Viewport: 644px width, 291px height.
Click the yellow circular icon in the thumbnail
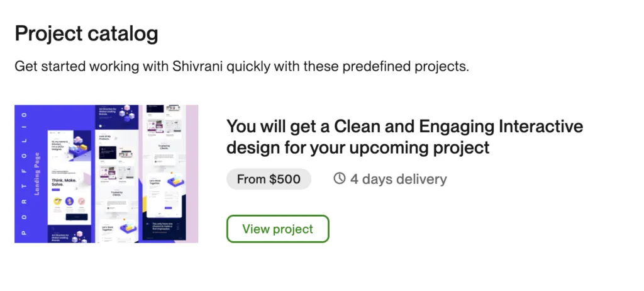click(x=57, y=202)
